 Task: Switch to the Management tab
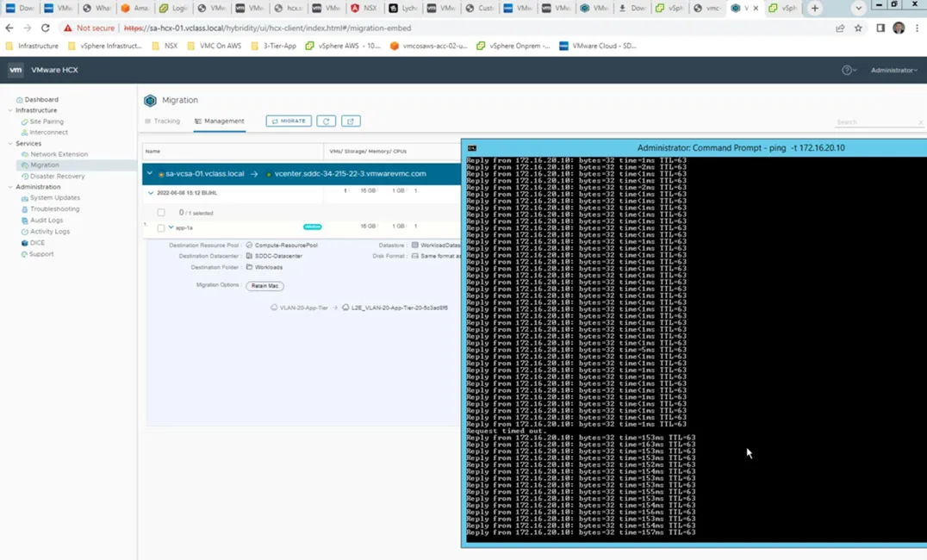[x=220, y=121]
